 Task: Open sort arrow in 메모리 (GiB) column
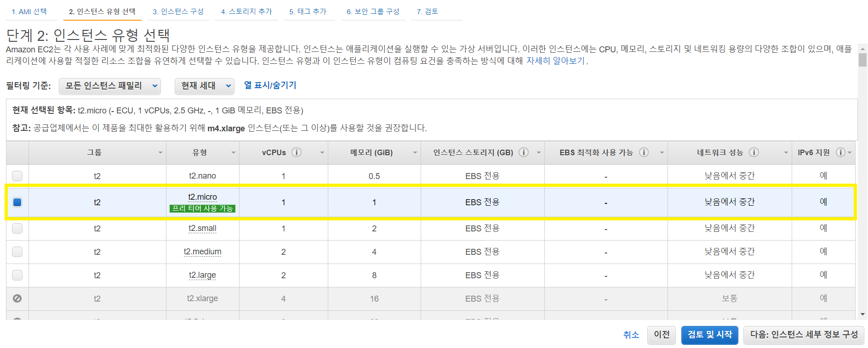pos(415,153)
